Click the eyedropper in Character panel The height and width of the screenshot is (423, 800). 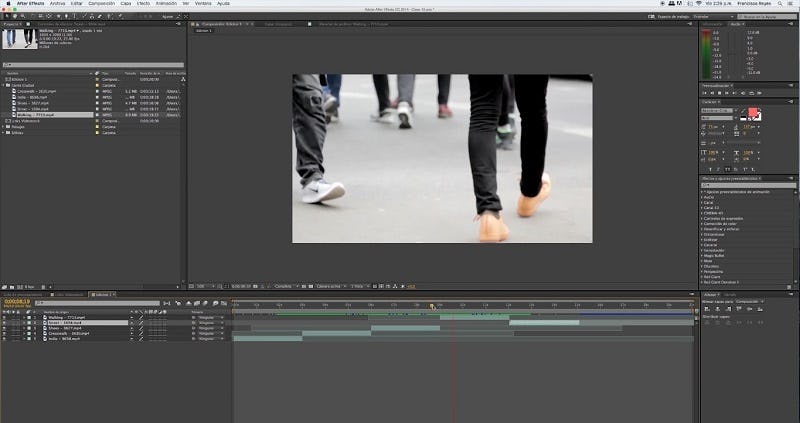coord(743,111)
